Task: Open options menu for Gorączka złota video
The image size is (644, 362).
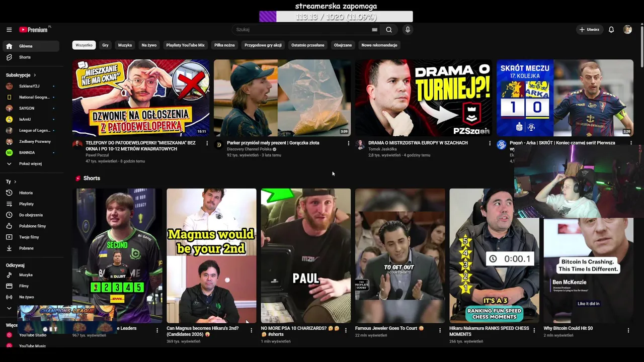Action: (x=348, y=143)
